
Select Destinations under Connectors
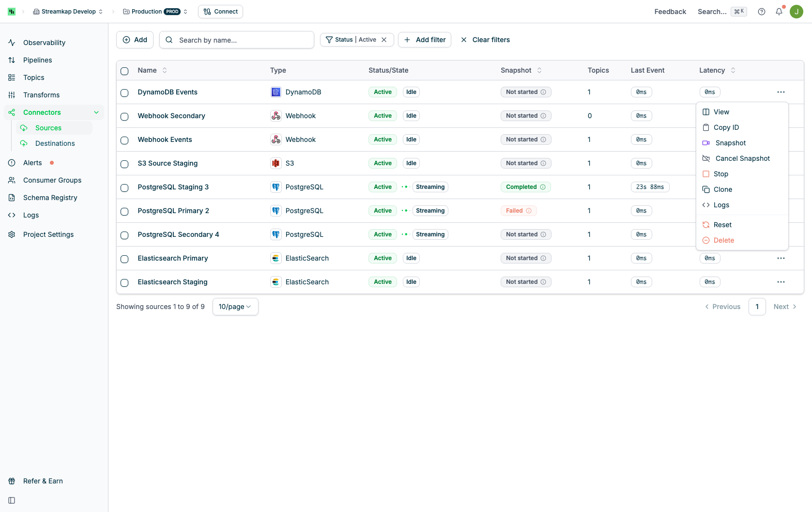click(x=56, y=143)
